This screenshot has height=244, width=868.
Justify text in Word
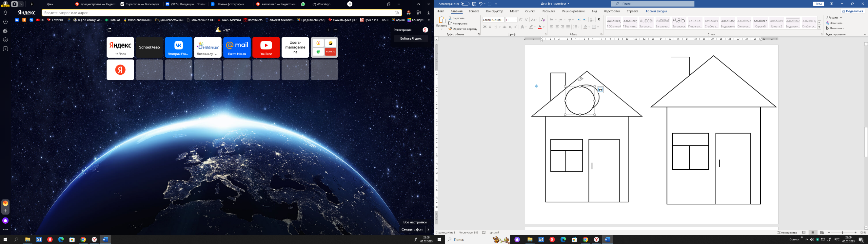568,27
